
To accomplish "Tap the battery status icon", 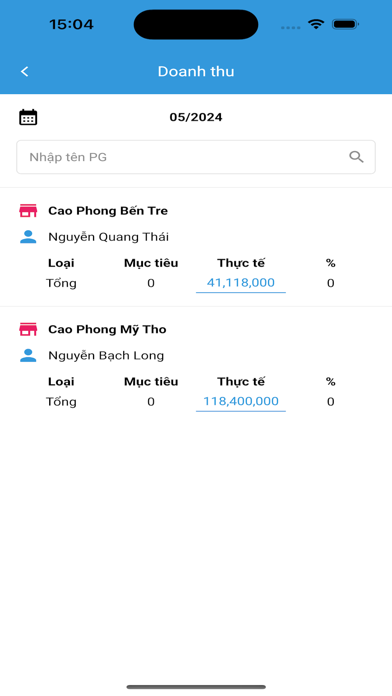I will click(x=345, y=24).
